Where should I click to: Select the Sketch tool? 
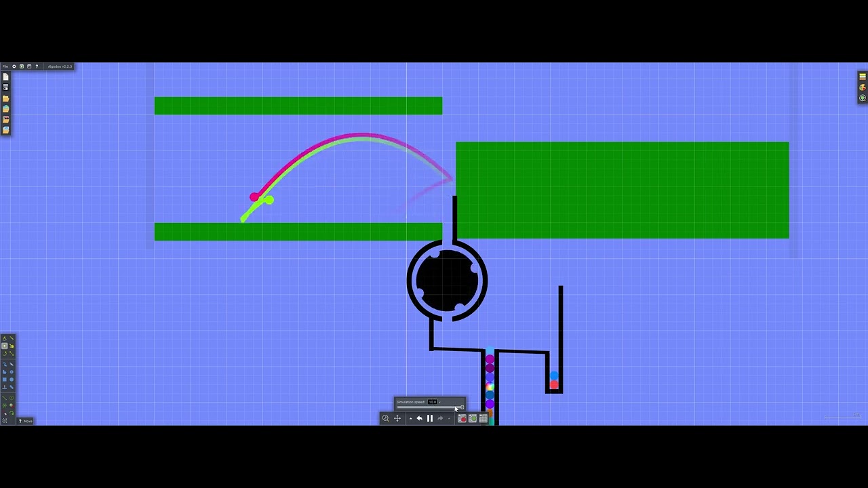5,338
